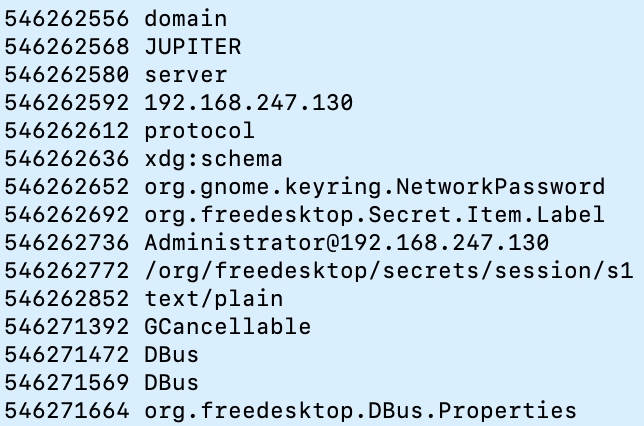644x426 pixels.
Task: Click the DBus string beside offset 546271569
Action: click(171, 382)
